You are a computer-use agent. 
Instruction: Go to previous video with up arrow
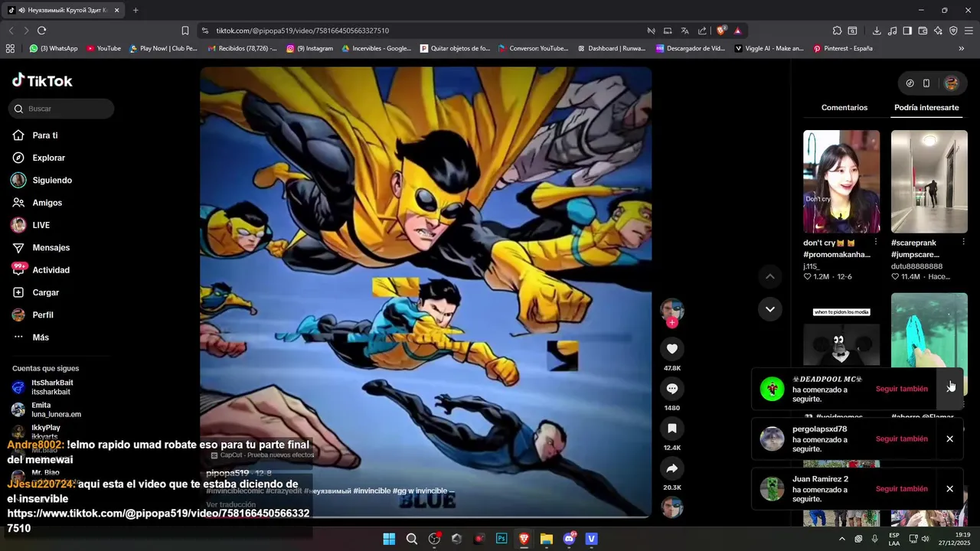[770, 276]
